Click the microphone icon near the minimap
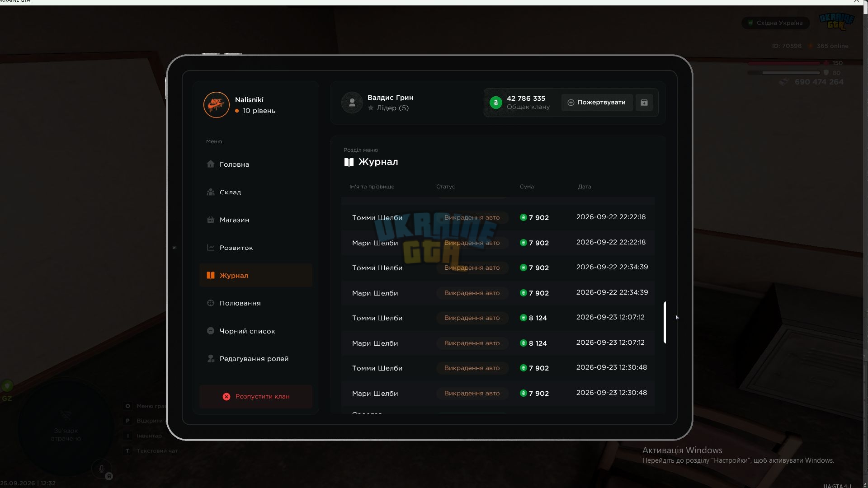This screenshot has height=488, width=868. (x=101, y=469)
